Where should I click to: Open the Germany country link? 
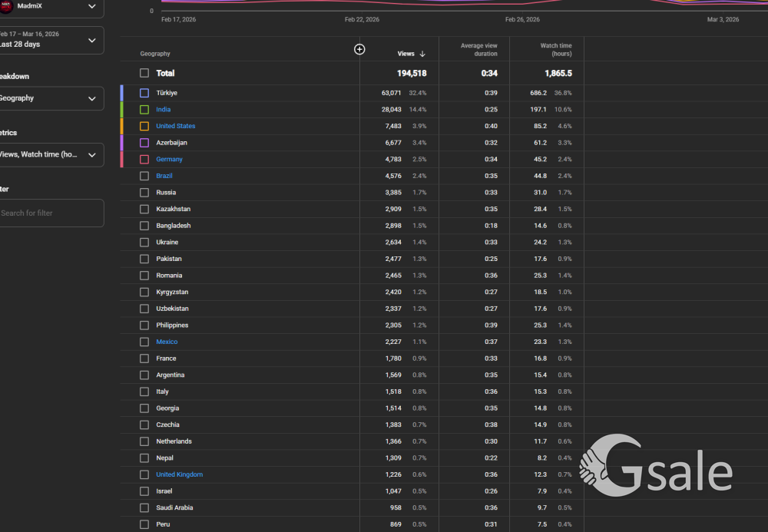pos(169,160)
